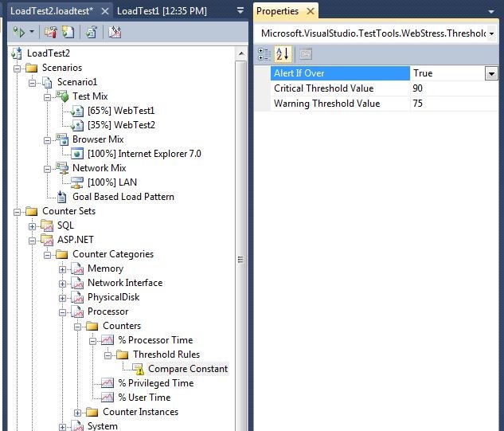Select the Network Interface category icon
504x431 pixels.
tap(77, 283)
